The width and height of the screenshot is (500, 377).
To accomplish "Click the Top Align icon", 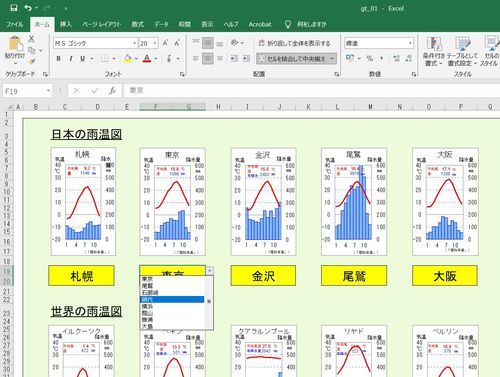I will 196,43.
